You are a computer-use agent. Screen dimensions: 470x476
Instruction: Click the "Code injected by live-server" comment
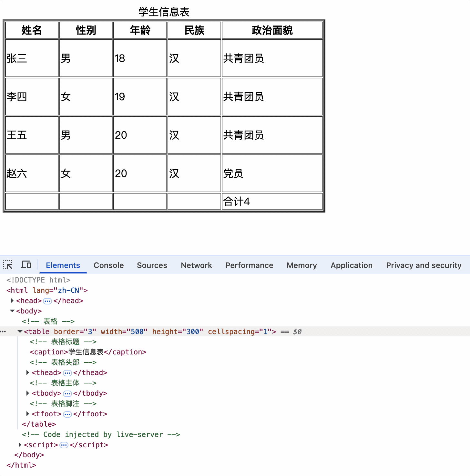pyautogui.click(x=101, y=434)
